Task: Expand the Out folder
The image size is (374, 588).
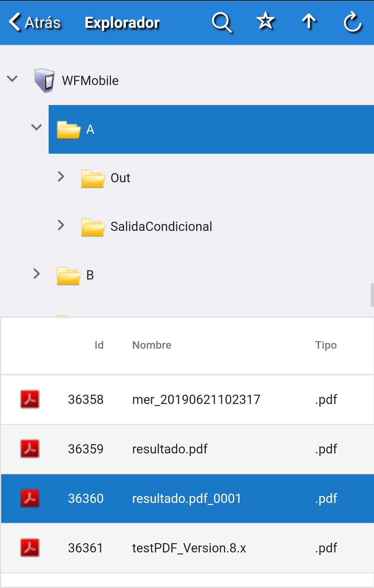Action: click(x=61, y=177)
